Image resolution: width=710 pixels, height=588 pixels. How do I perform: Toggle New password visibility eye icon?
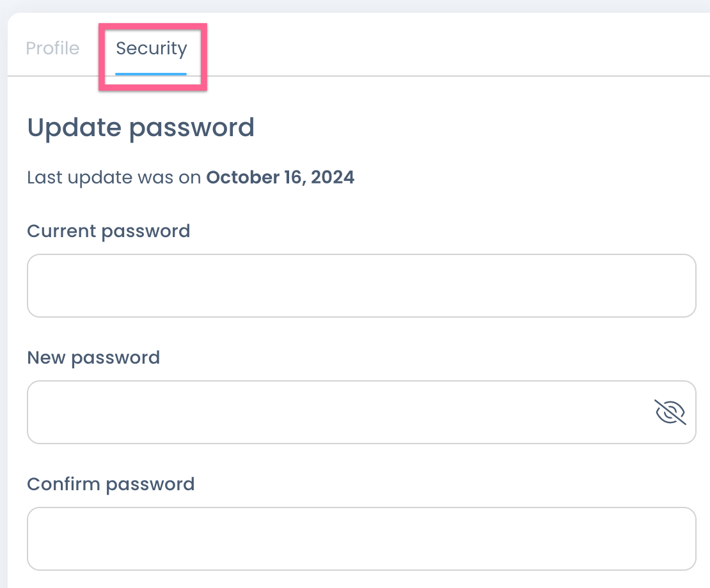point(670,412)
